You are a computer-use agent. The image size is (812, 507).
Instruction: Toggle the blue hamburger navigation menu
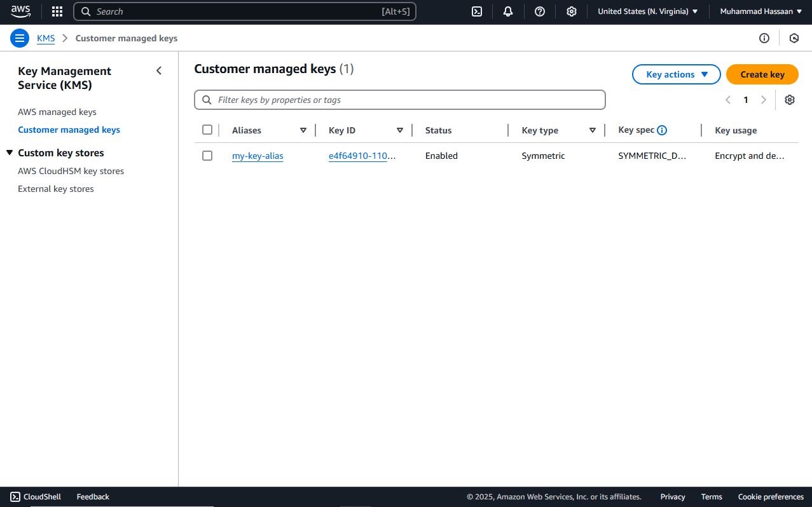click(20, 38)
